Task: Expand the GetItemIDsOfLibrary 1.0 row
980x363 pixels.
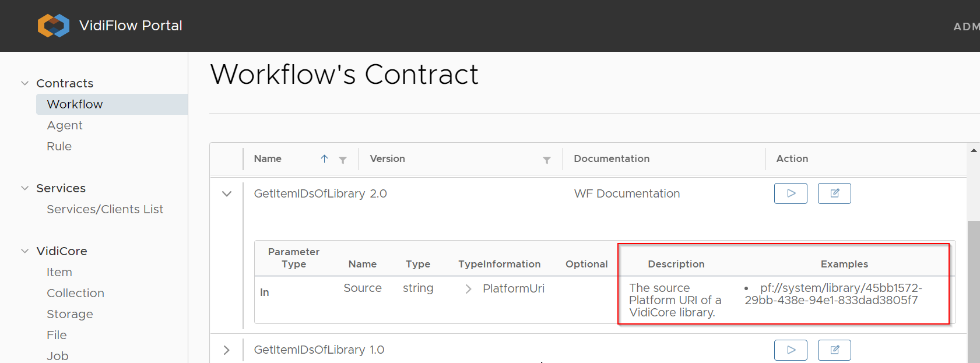Action: 227,350
